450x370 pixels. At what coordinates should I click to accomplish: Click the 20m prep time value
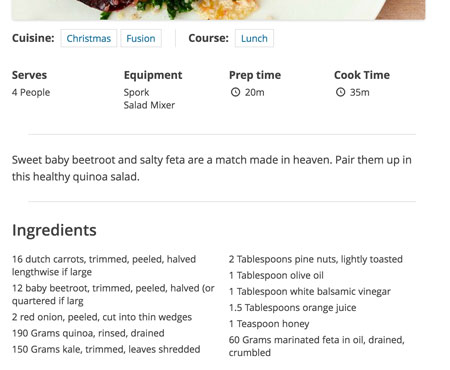tap(255, 92)
